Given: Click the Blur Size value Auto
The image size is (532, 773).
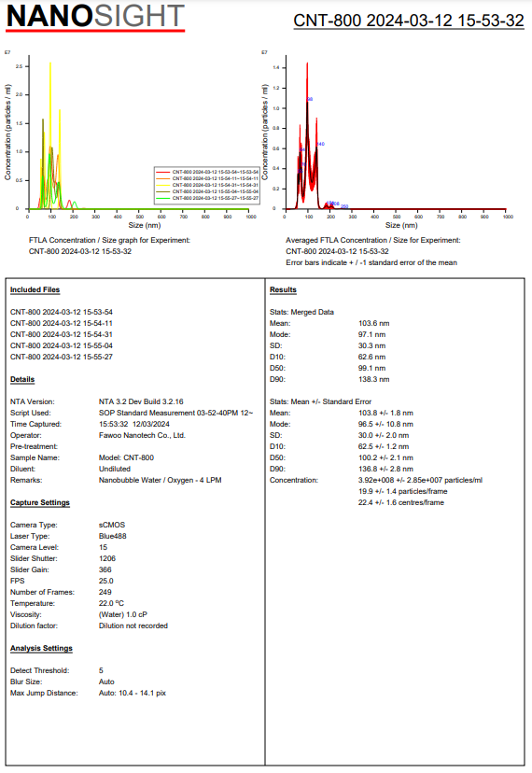Looking at the screenshot, I should [x=106, y=682].
